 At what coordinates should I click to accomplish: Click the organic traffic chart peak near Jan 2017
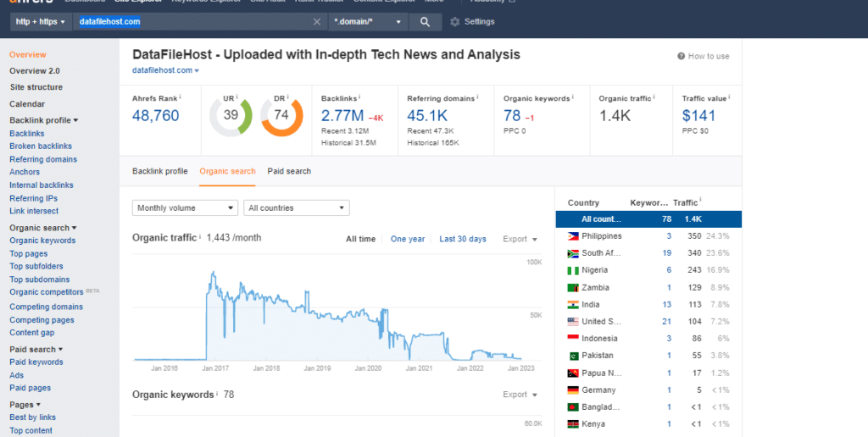(x=213, y=273)
